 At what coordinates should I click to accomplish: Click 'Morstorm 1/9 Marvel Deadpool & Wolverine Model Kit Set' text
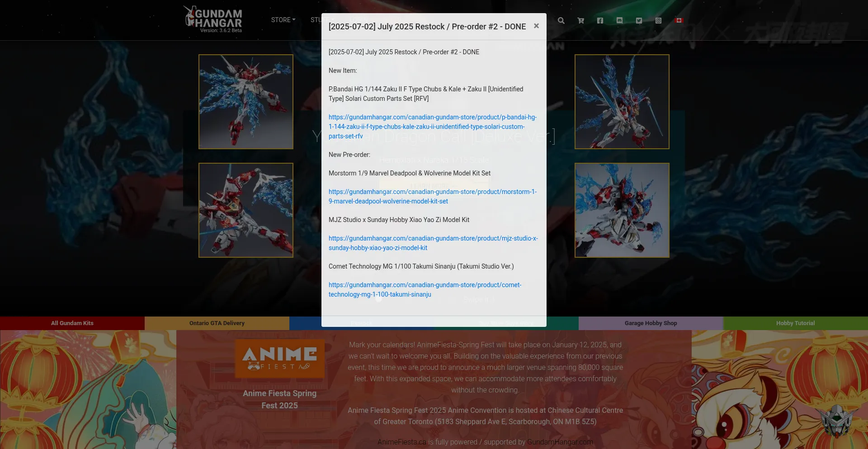410,173
